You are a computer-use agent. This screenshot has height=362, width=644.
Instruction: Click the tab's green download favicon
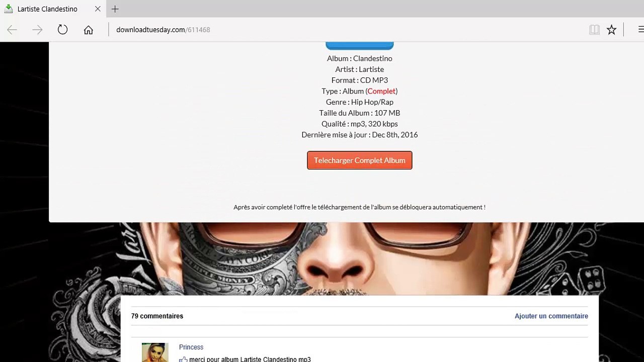(9, 9)
